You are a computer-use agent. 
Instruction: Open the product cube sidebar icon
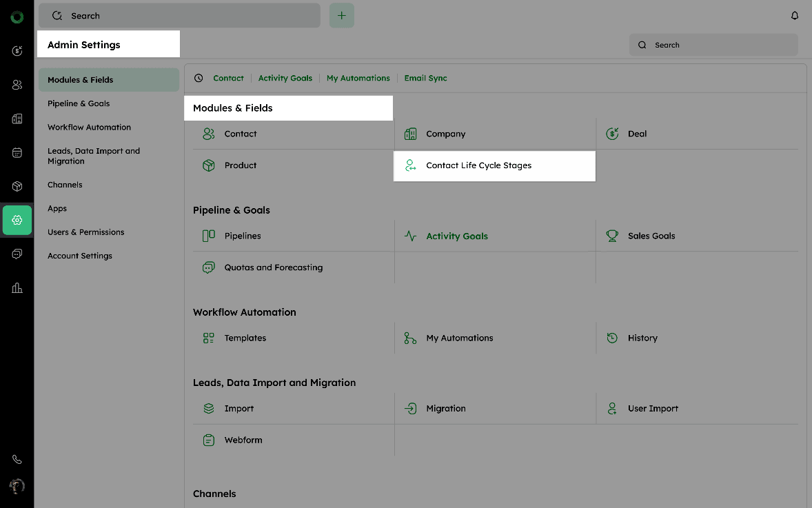17,186
